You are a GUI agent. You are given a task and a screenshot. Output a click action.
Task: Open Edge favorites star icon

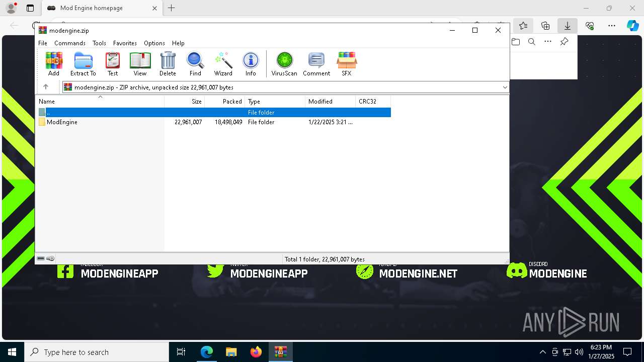[x=523, y=26]
